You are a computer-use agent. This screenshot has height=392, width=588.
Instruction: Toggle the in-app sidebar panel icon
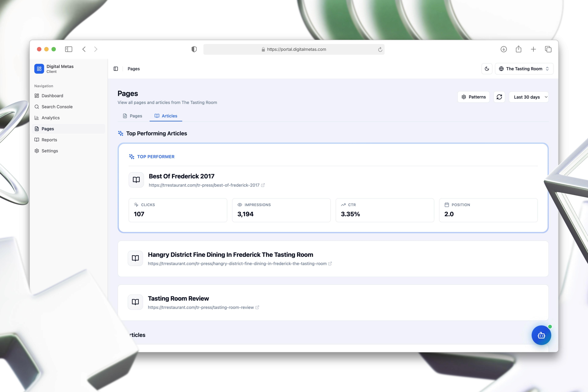click(116, 69)
